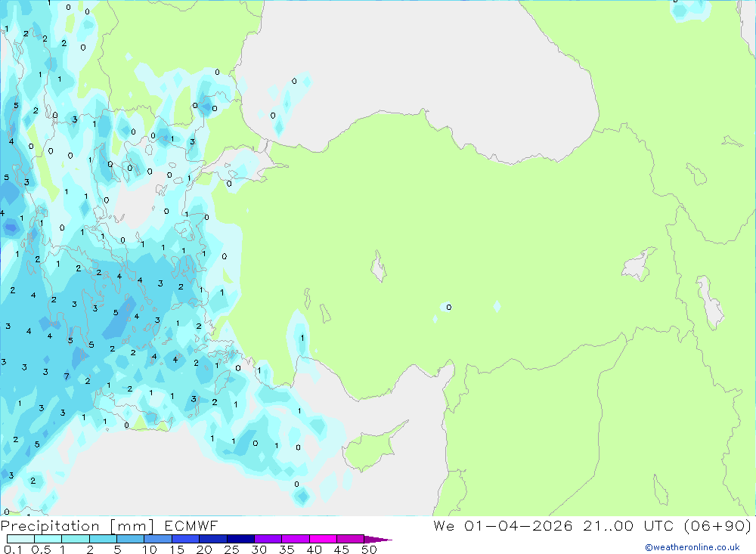Screen dimensions: 756x554
Task: Click the '50' legend scale value
Action: [369, 549]
